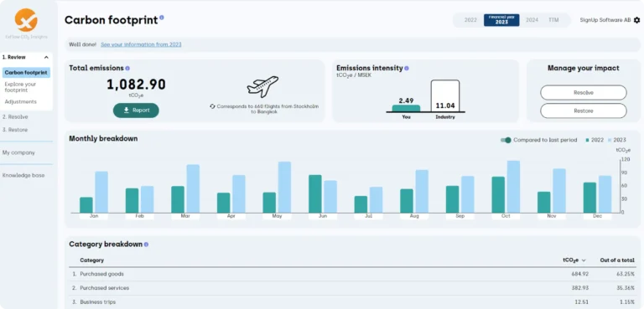644x309 pixels.
Task: Click the May 2023 light blue bar
Action: pyautogui.click(x=284, y=187)
